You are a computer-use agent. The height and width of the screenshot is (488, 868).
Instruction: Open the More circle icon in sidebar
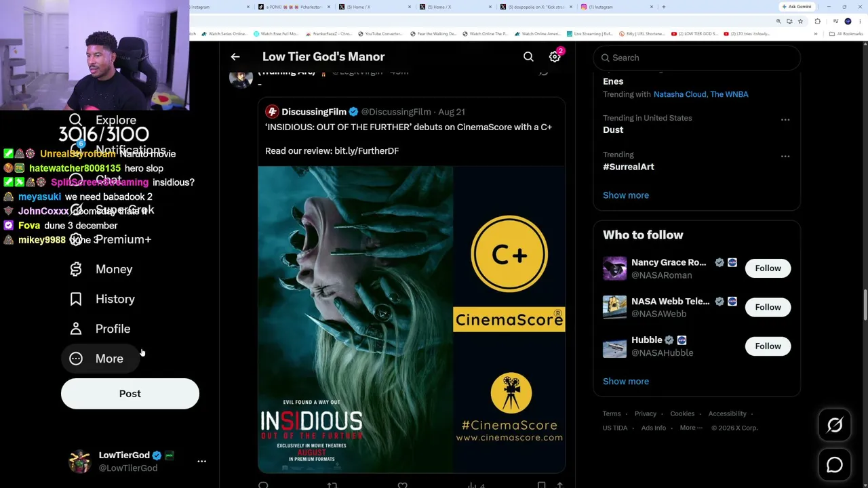pos(76,359)
